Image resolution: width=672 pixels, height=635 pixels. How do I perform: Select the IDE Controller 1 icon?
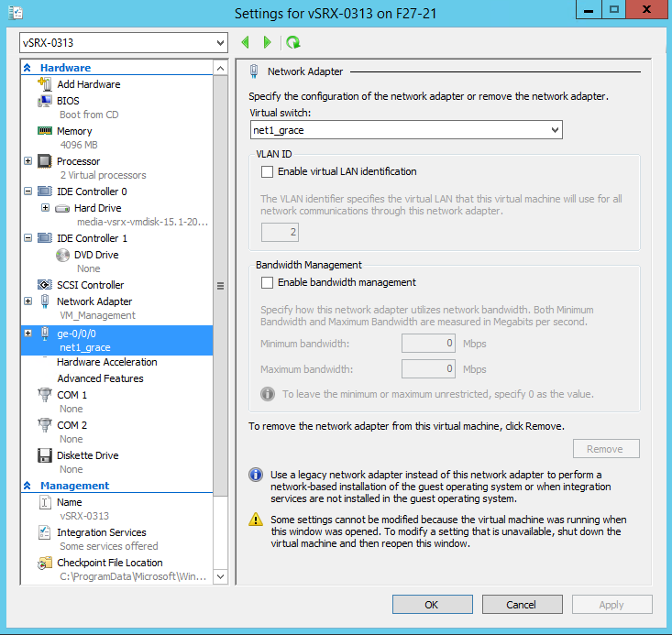pos(45,238)
